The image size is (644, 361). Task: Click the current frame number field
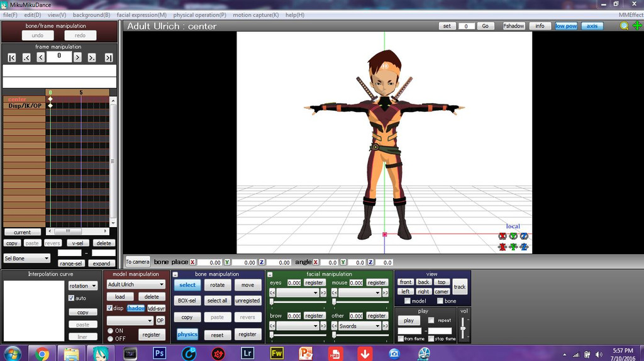pos(59,56)
